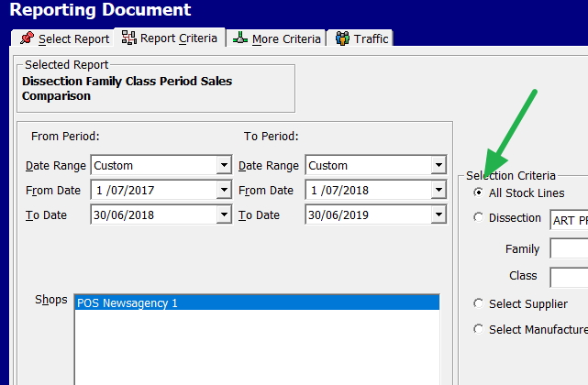The width and height of the screenshot is (588, 385).
Task: Click the pushpin icon on Select Report tab
Action: [27, 38]
